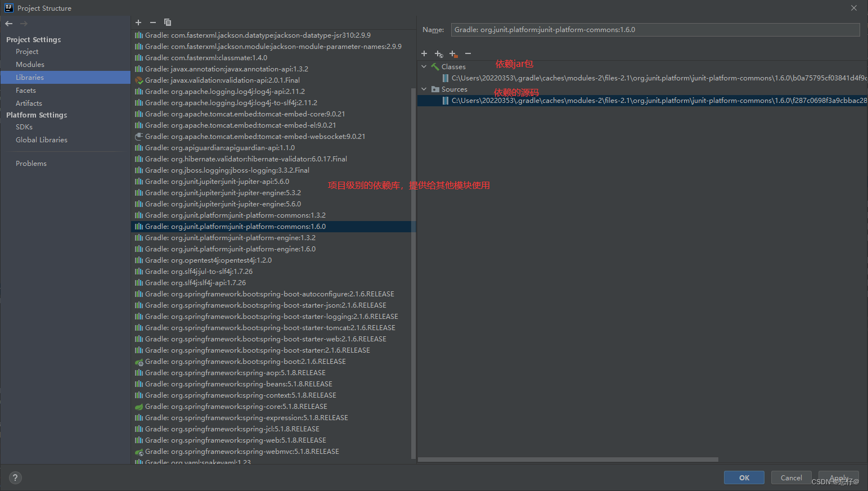Click the Cancel button

coord(791,477)
